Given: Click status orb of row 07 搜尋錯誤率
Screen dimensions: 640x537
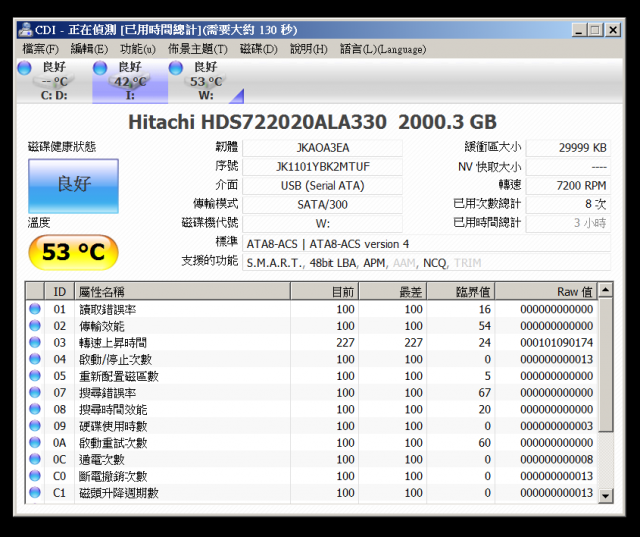Looking at the screenshot, I should pos(35,392).
